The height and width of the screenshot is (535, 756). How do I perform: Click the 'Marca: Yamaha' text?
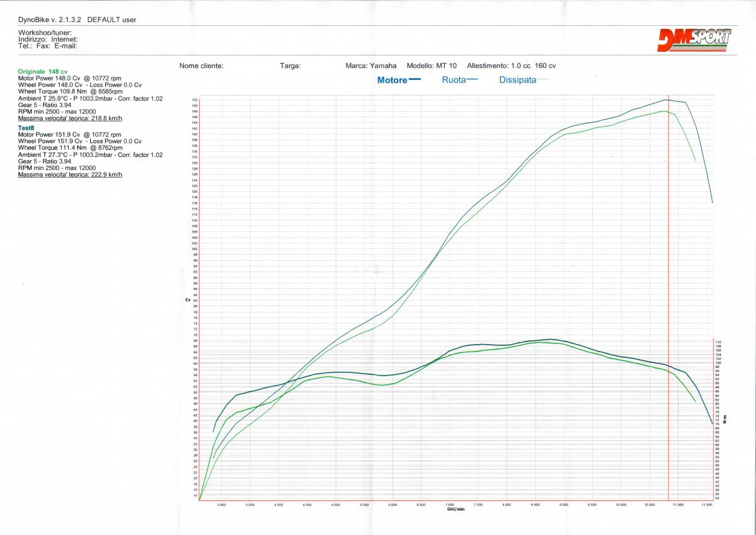click(371, 66)
